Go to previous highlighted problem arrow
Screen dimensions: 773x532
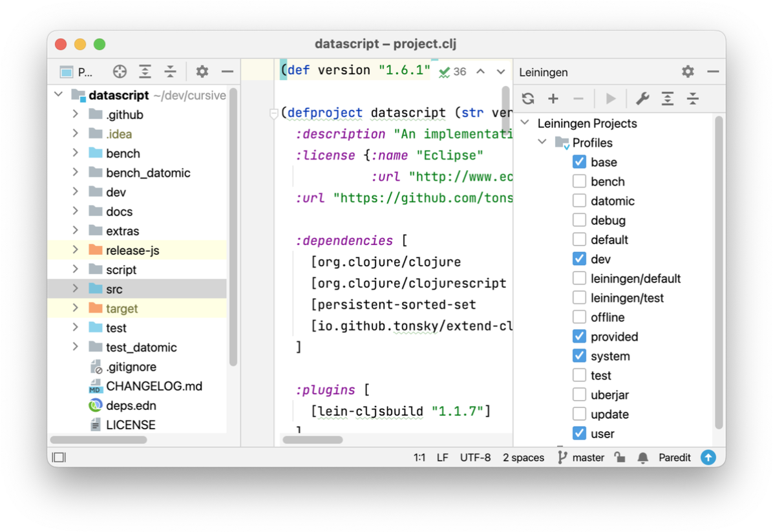click(481, 72)
